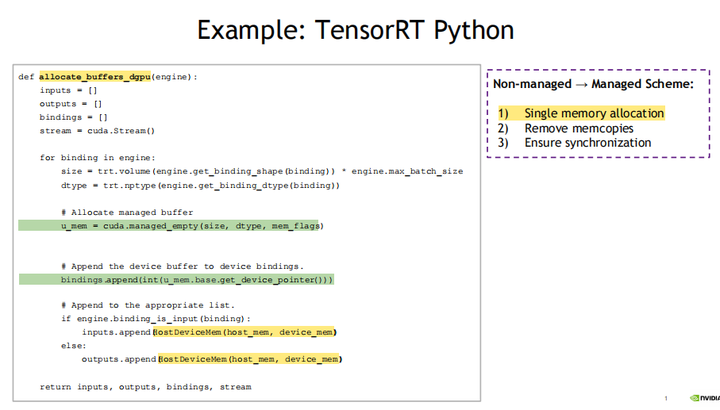The image size is (720, 410).
Task: Click the slide title "Example: TensorRT Python"
Action: tap(355, 30)
